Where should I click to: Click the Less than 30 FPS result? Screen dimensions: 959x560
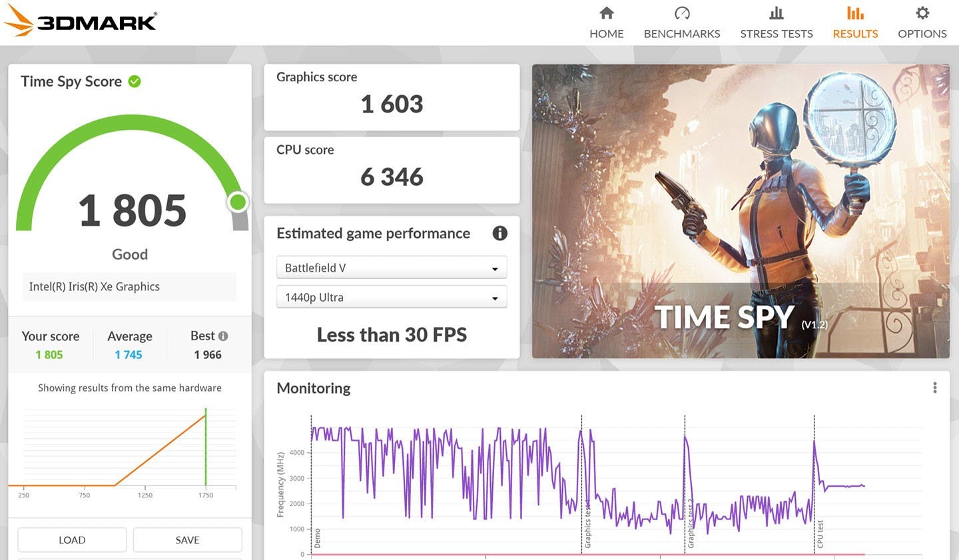click(x=392, y=335)
